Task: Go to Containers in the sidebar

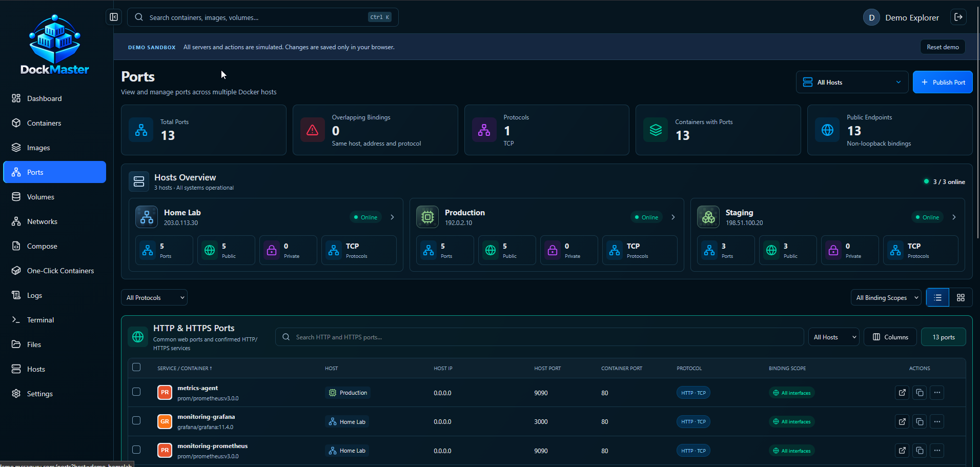Action: coord(55,123)
